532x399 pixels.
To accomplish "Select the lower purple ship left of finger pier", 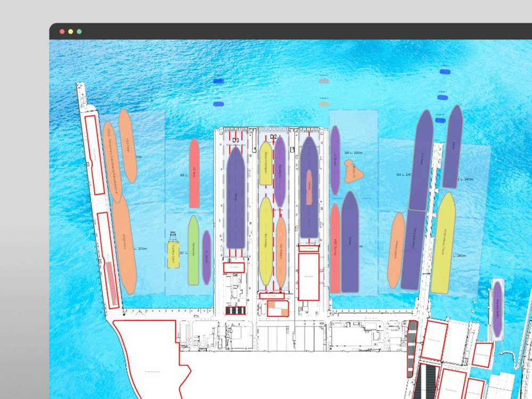I will click(x=413, y=250).
